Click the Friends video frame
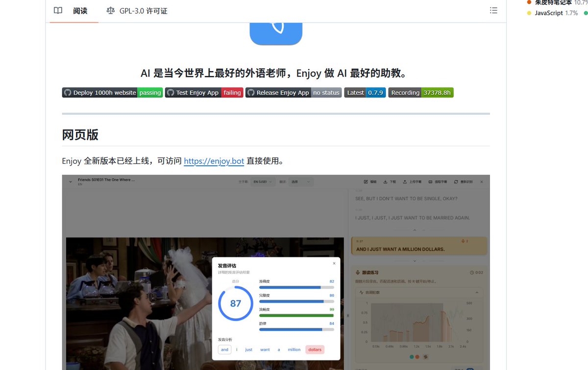The width and height of the screenshot is (588, 370). (x=205, y=303)
